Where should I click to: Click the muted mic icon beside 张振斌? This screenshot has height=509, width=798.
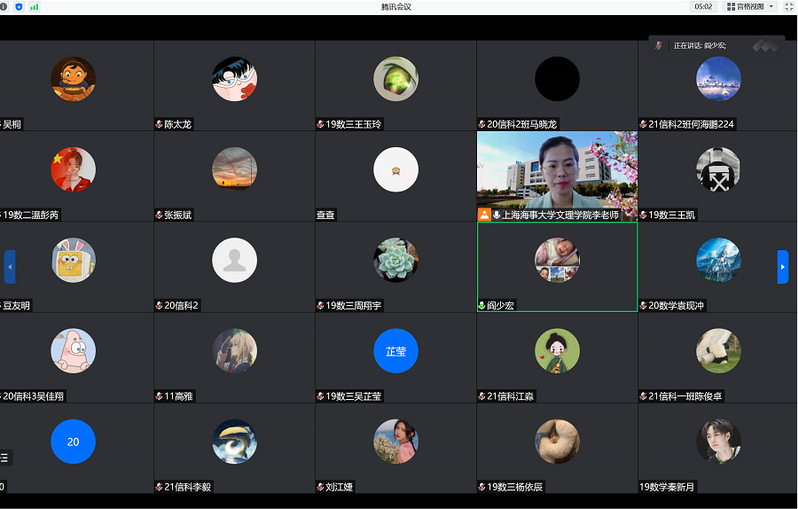click(159, 215)
